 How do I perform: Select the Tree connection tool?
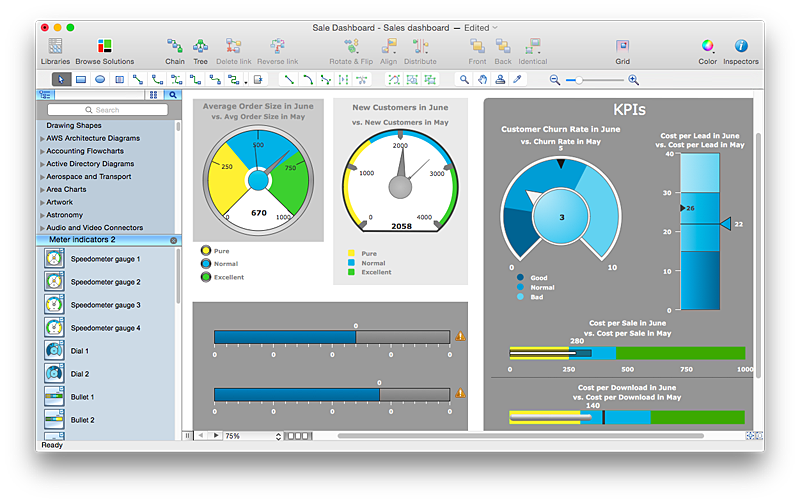click(200, 46)
